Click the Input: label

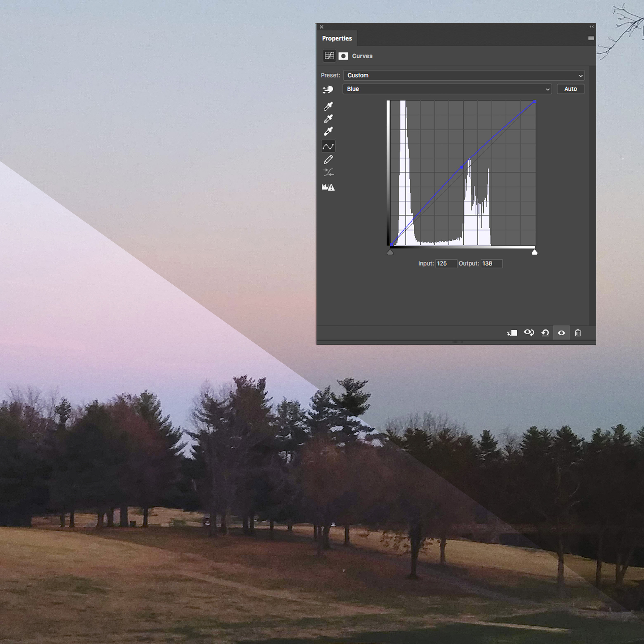point(426,263)
